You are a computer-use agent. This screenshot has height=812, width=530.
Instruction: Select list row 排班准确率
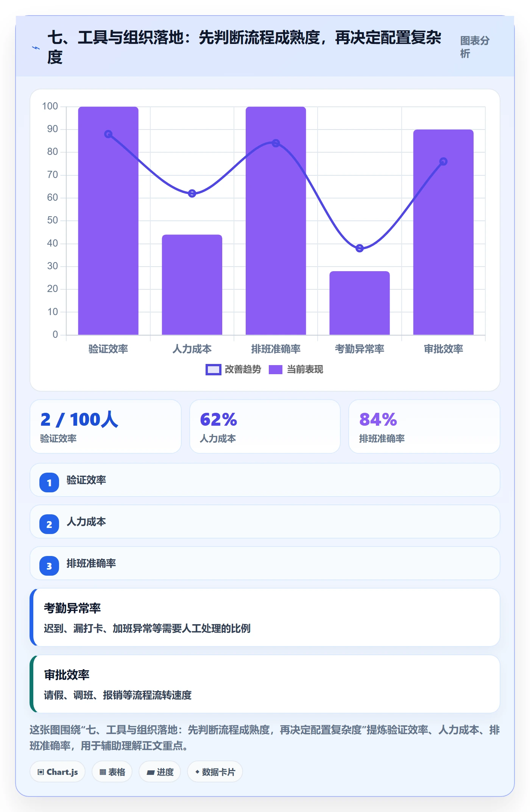(x=265, y=563)
